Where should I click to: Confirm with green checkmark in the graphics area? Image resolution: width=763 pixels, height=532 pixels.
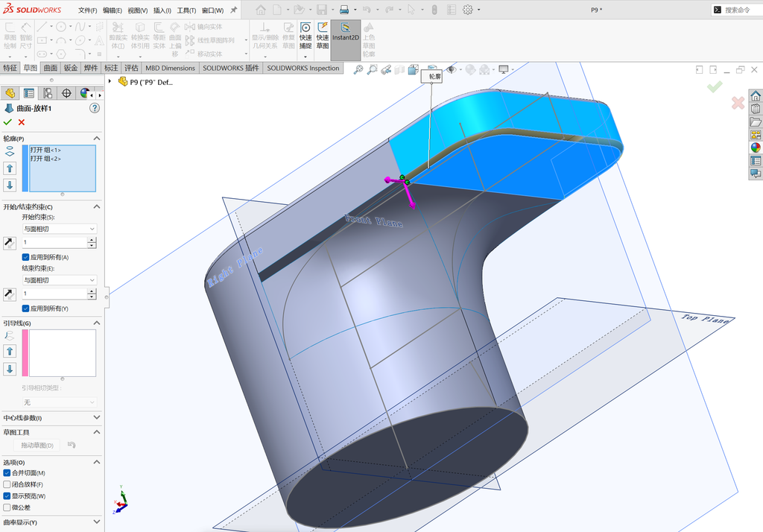pyautogui.click(x=715, y=87)
